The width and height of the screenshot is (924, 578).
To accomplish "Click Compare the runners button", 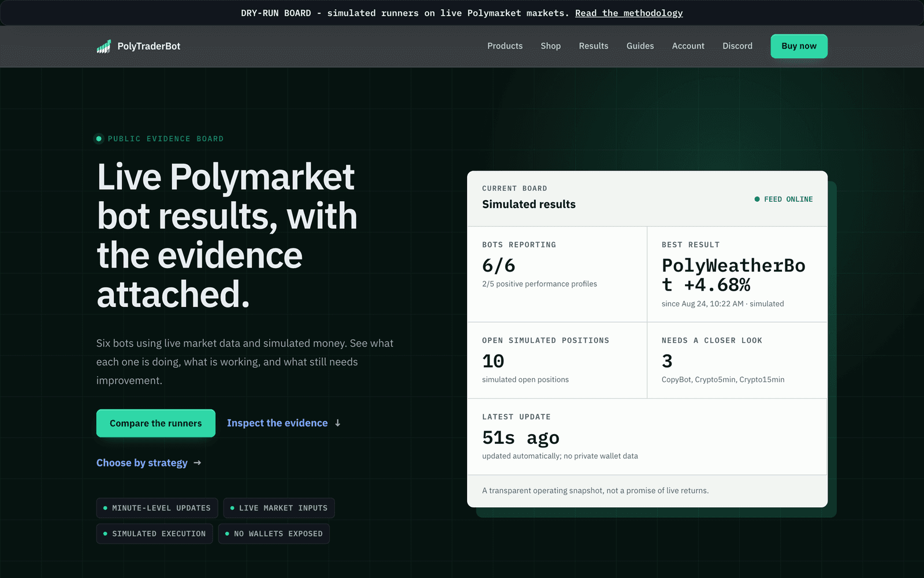I will (156, 423).
